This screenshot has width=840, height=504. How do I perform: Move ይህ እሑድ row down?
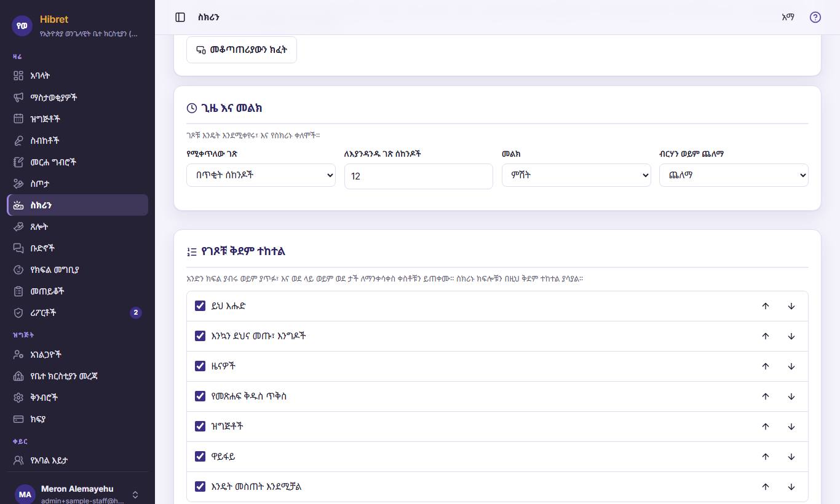791,306
